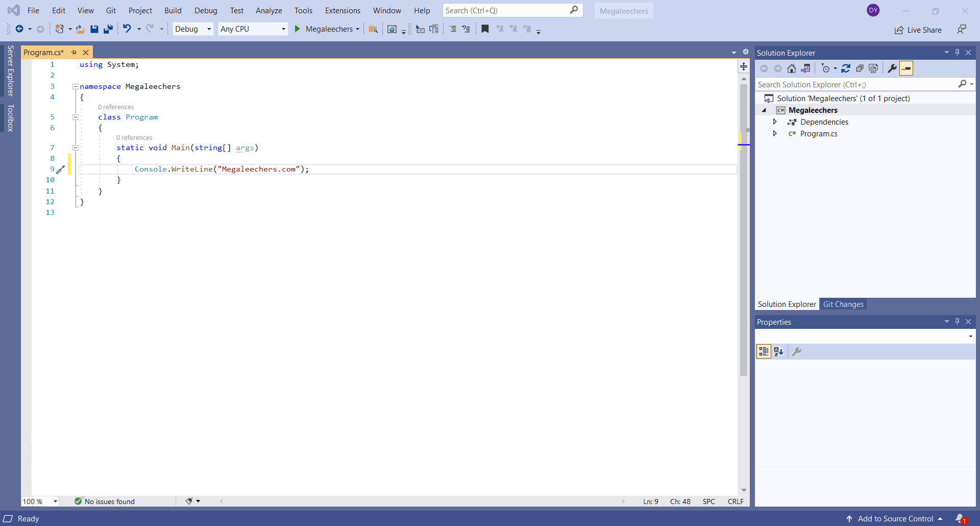This screenshot has width=980, height=526.
Task: Toggle Alphabetical sort in Properties panel
Action: 778,351
